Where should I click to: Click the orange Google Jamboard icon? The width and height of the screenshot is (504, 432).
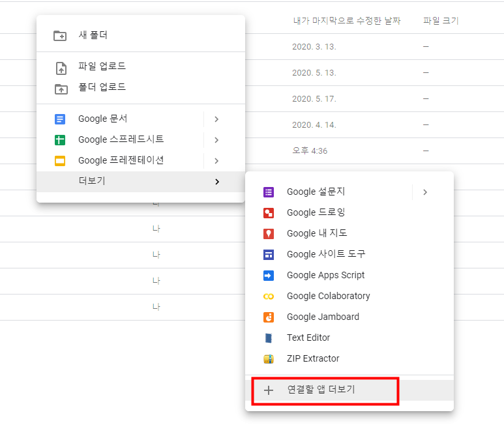coord(269,317)
